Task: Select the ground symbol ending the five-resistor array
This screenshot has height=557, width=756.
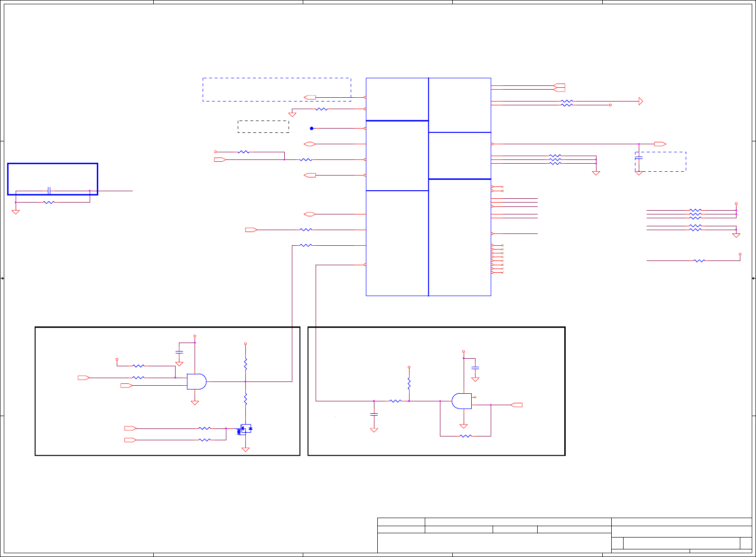Action: [x=736, y=235]
